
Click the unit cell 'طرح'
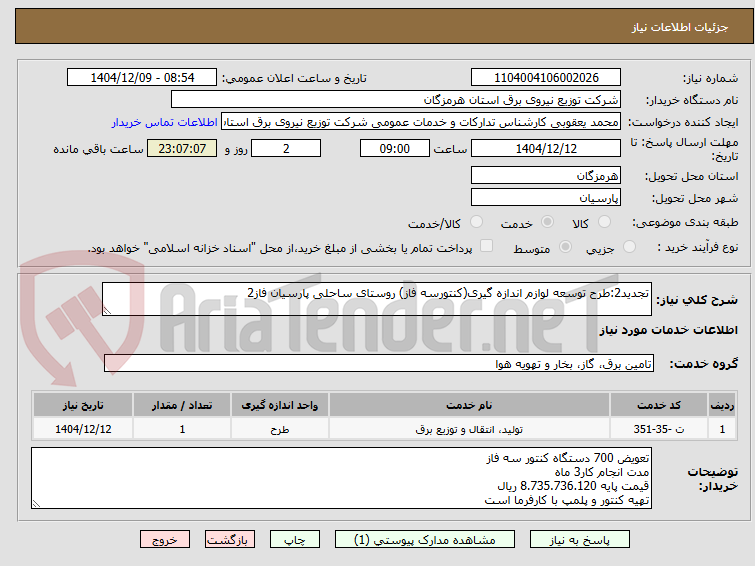tap(280, 429)
